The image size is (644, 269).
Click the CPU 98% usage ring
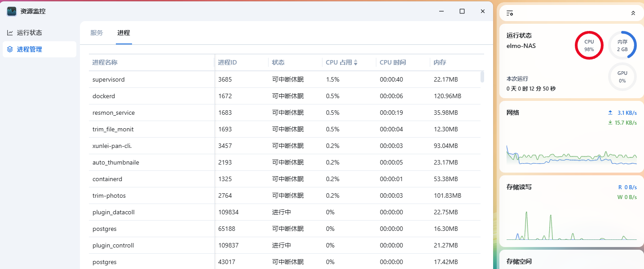click(589, 45)
